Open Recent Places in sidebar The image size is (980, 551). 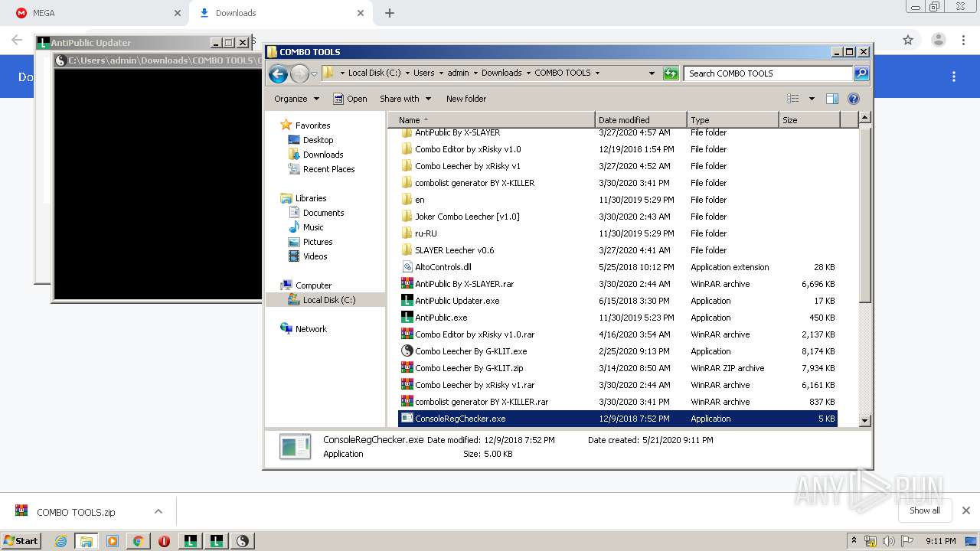328,169
